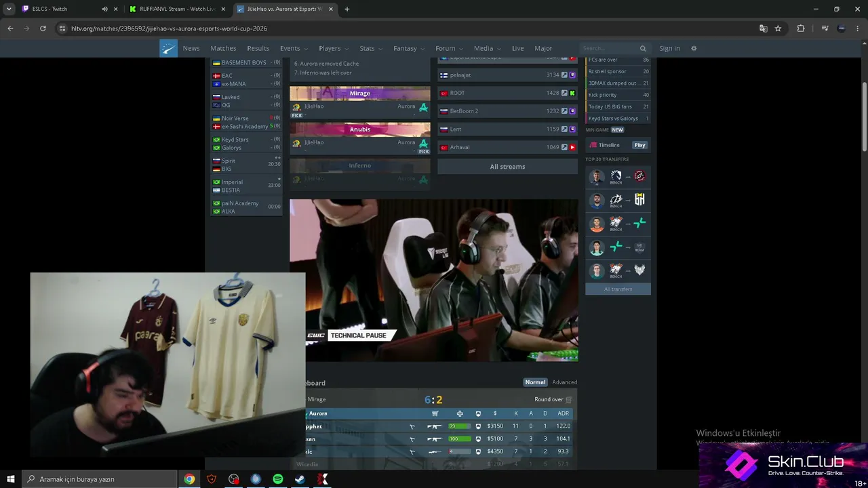Click the health cross column icon in scoreboard
The width and height of the screenshot is (868, 488).
coord(460,413)
